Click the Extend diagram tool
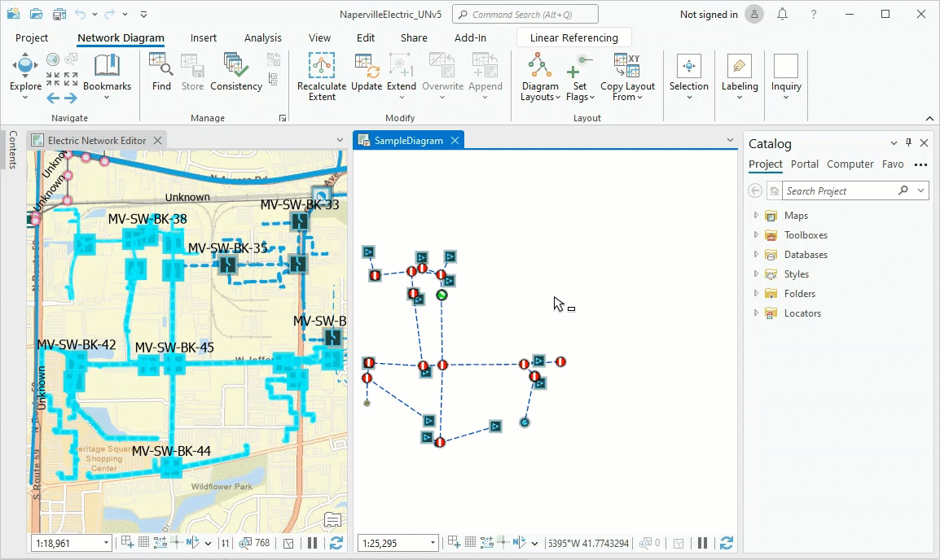940x560 pixels. (401, 73)
